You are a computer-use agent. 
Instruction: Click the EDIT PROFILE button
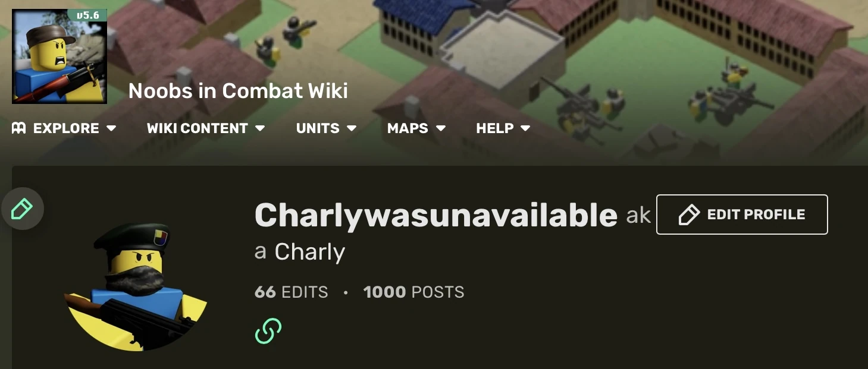tap(741, 215)
